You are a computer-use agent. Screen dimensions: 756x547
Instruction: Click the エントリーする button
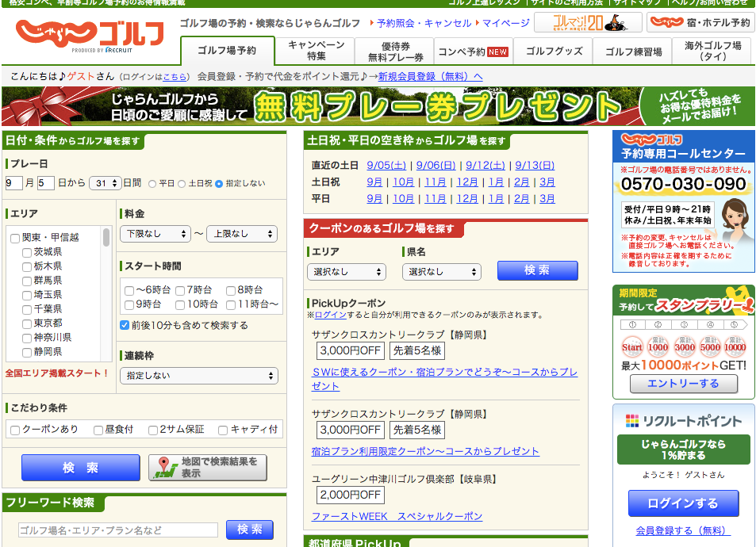click(x=683, y=384)
